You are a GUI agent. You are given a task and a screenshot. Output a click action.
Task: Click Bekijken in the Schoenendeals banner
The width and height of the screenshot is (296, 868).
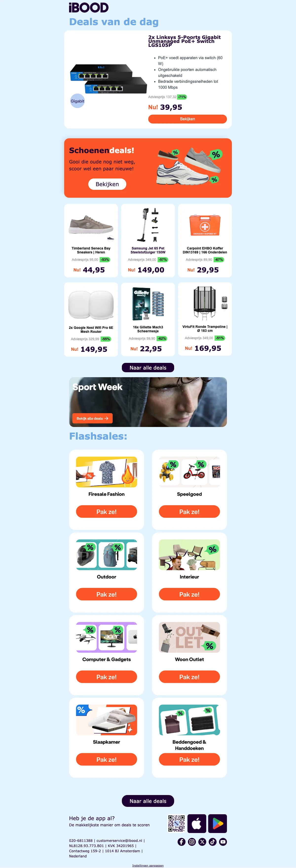pyautogui.click(x=107, y=184)
